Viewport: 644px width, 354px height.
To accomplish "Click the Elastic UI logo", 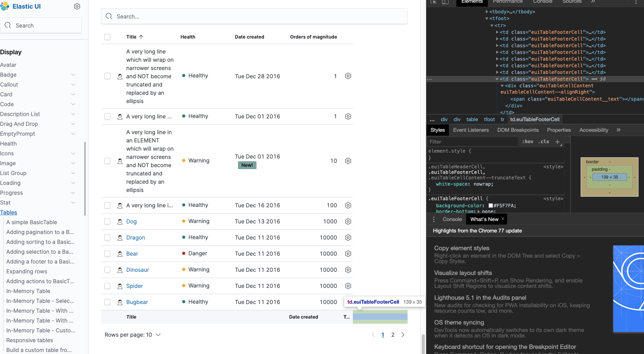I will coord(6,6).
